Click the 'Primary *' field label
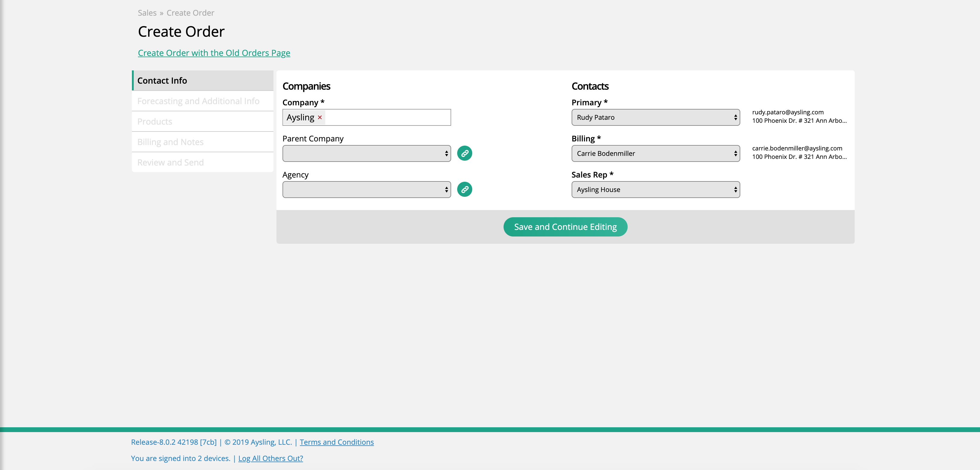This screenshot has width=980, height=470. [589, 103]
